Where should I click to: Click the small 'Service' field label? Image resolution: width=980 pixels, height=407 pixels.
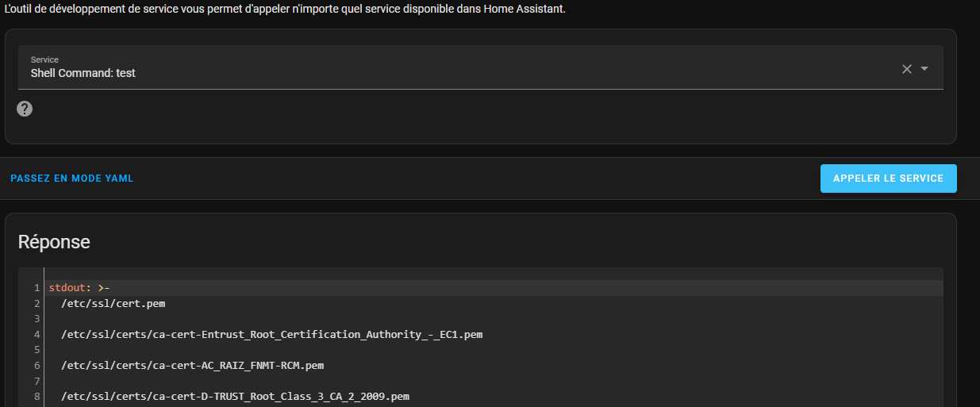44,60
